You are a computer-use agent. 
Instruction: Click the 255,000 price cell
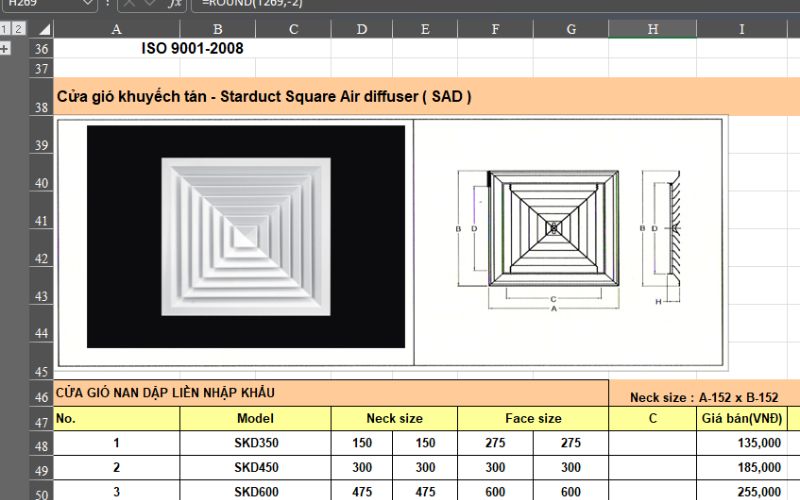pyautogui.click(x=742, y=491)
